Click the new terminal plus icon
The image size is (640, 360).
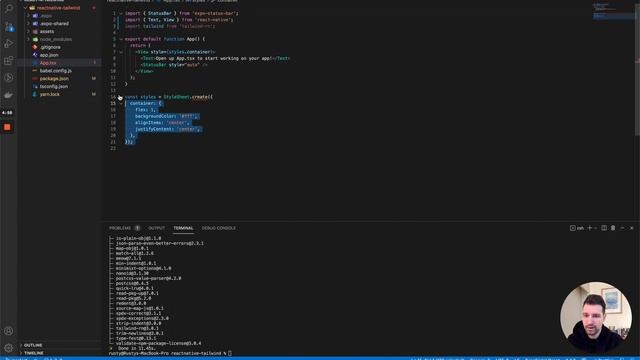point(589,228)
